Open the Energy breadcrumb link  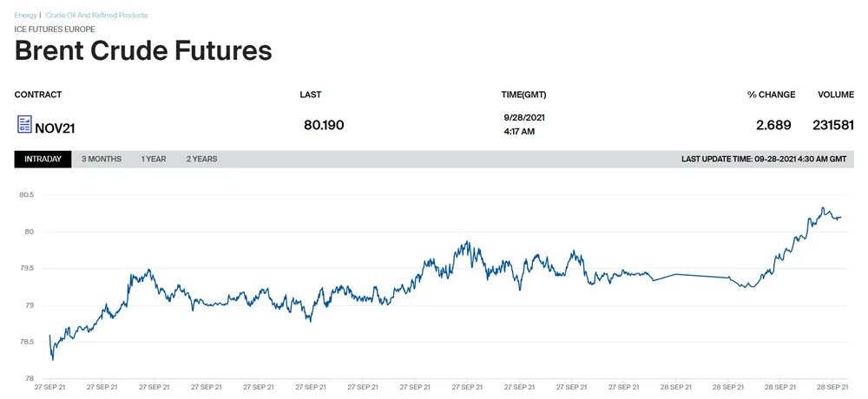(25, 16)
